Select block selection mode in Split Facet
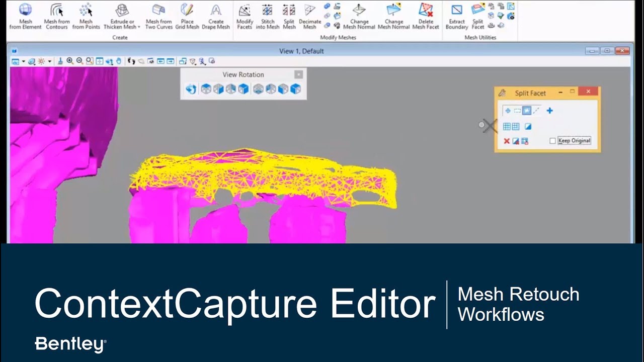644x362 pixels. point(517,111)
